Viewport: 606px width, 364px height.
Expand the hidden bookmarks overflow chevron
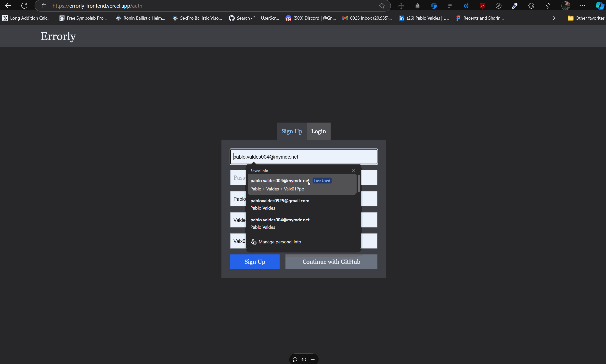pyautogui.click(x=554, y=18)
